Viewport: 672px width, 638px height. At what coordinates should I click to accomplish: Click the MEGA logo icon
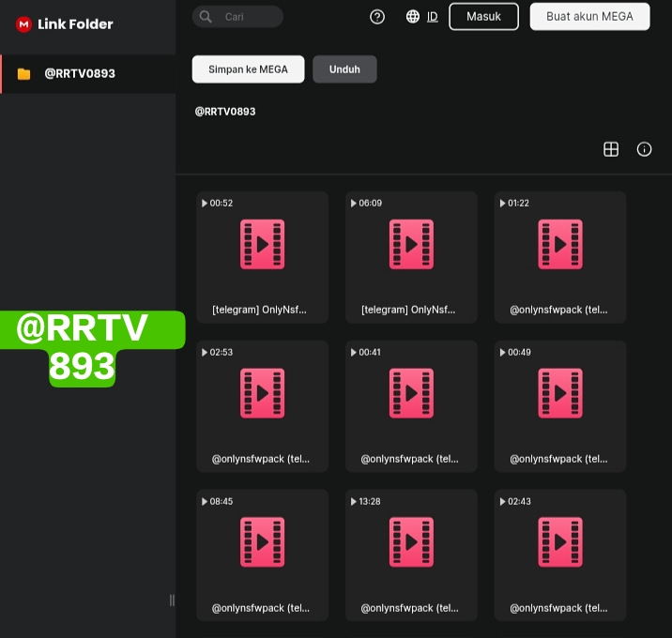point(23,24)
